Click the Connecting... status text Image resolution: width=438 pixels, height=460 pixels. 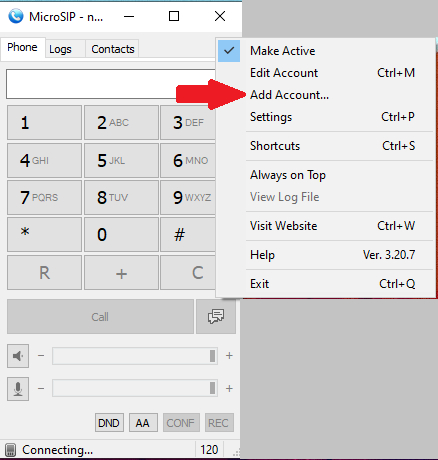pos(57,450)
